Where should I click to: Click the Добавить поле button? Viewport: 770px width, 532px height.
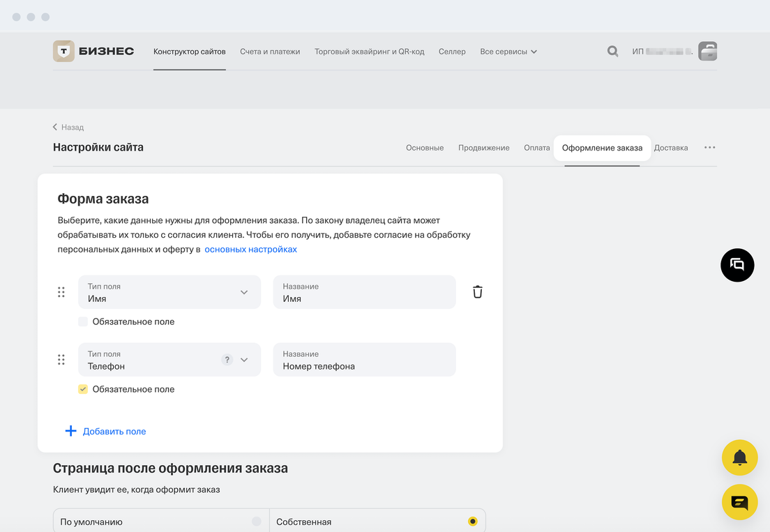(x=106, y=432)
